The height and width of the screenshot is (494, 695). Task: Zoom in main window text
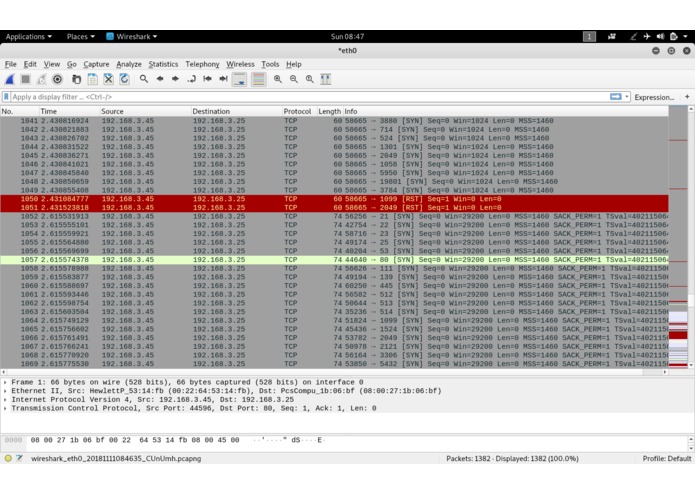click(x=278, y=79)
